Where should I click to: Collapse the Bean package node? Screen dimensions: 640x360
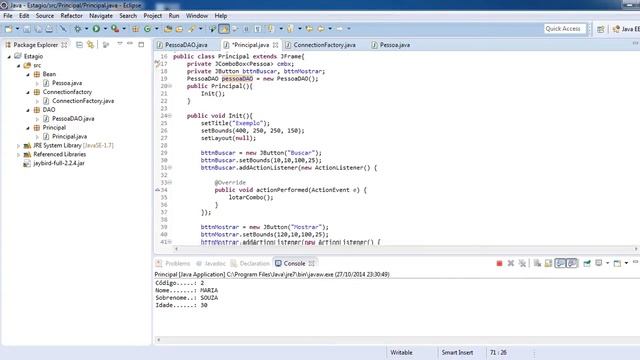tap(28, 75)
